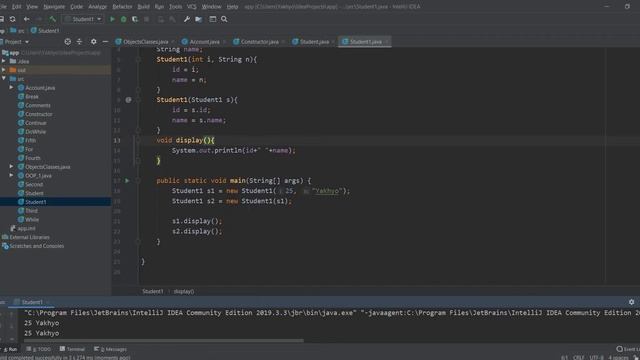Build project with the hammer icon
Image resolution: width=640 pixels, height=360 pixels.
(x=53, y=19)
